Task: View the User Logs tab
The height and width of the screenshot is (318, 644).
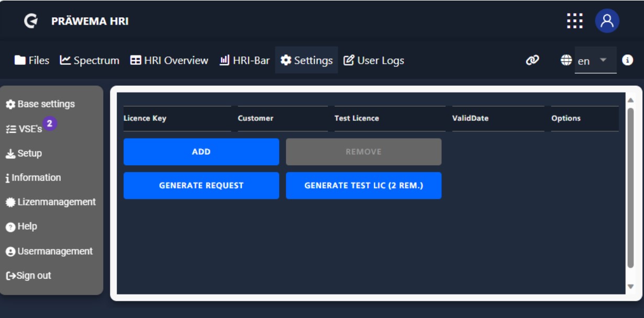Action: (374, 61)
